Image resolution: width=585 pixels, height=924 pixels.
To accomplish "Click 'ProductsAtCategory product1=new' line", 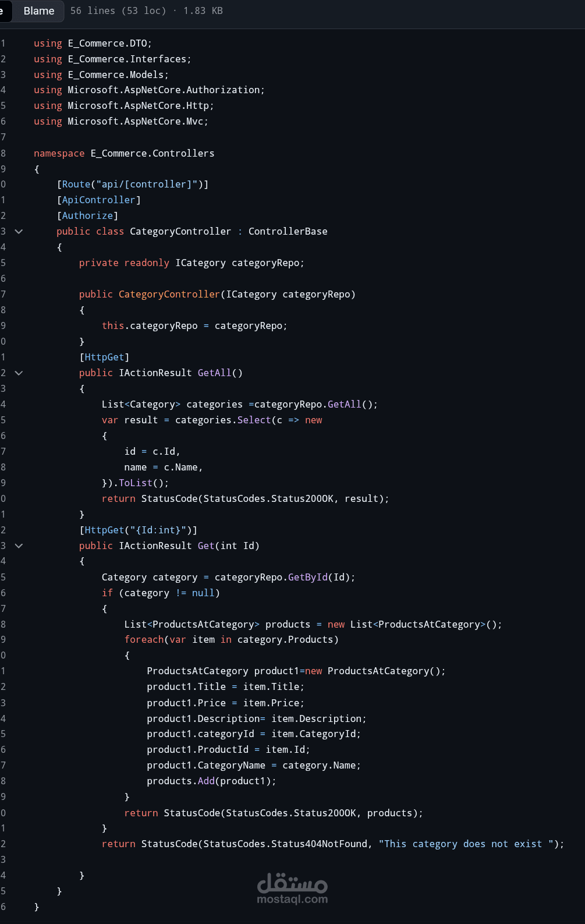I will (x=296, y=671).
